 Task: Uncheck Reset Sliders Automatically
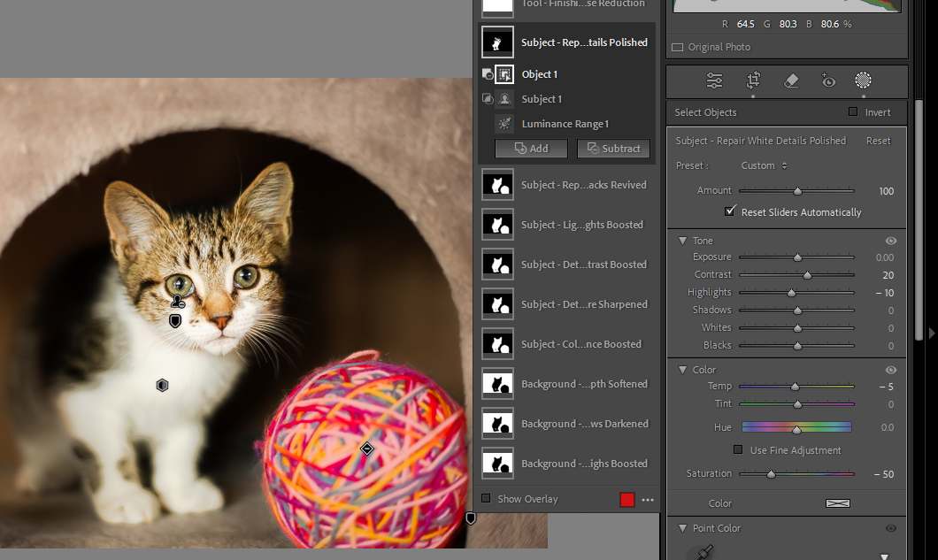[730, 211]
